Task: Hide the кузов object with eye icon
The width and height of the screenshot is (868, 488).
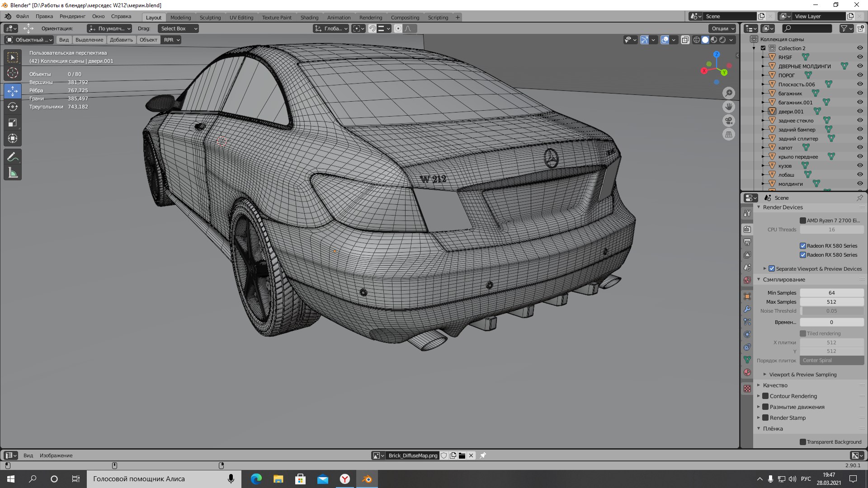Action: click(860, 166)
